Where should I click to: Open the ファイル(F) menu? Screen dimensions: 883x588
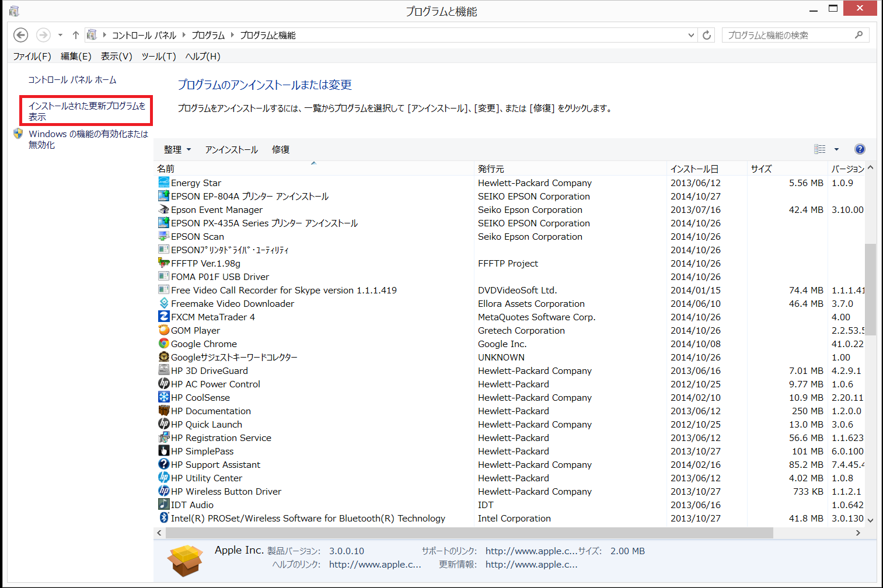(32, 57)
